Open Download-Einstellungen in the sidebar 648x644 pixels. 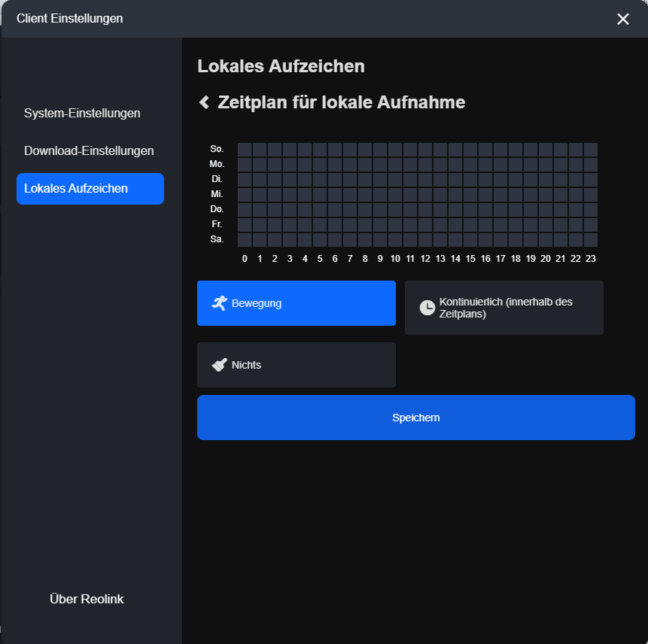pyautogui.click(x=89, y=150)
